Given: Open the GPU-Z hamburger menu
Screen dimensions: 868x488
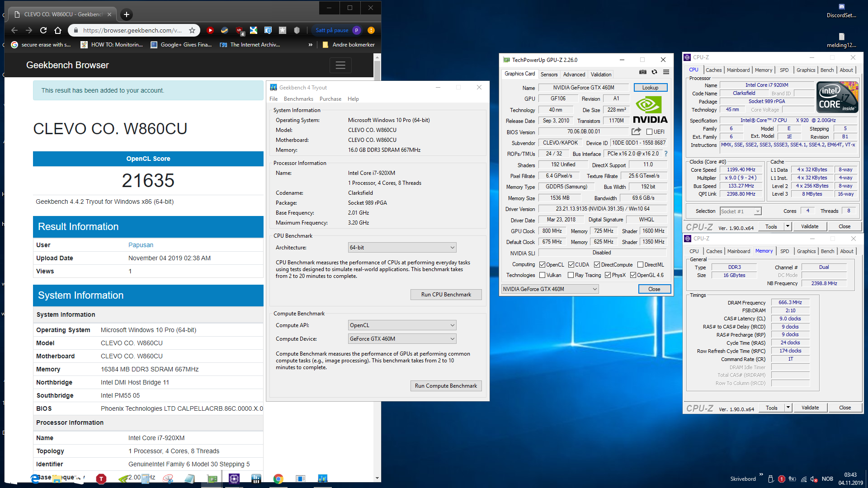Looking at the screenshot, I should pos(666,72).
